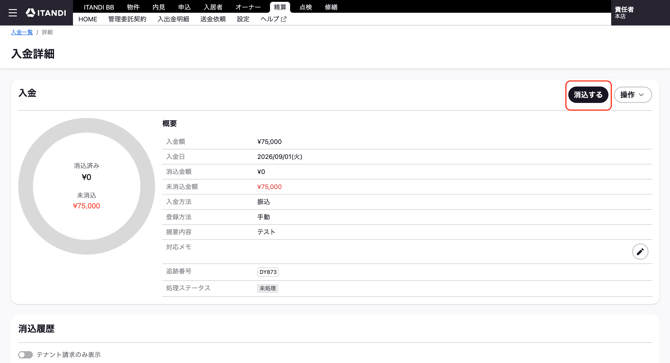The width and height of the screenshot is (670, 363).
Task: Open the 責任者 本店 account menu
Action: pos(624,12)
